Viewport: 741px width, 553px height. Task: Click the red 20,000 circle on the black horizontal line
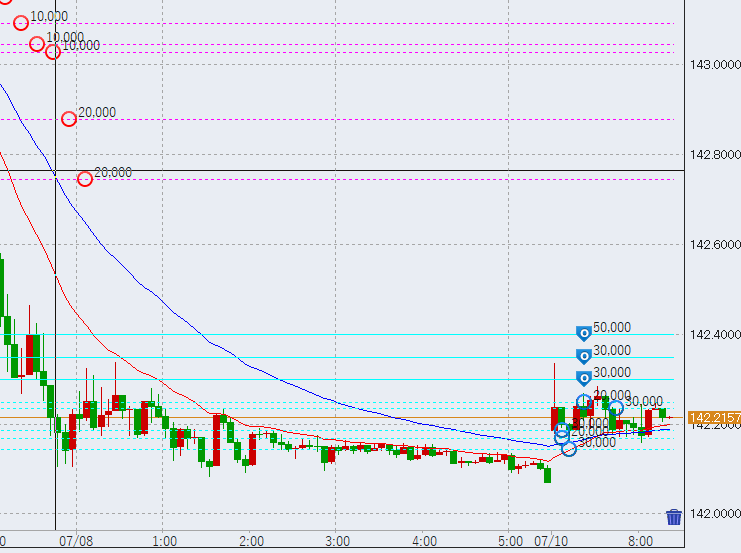pyautogui.click(x=85, y=179)
